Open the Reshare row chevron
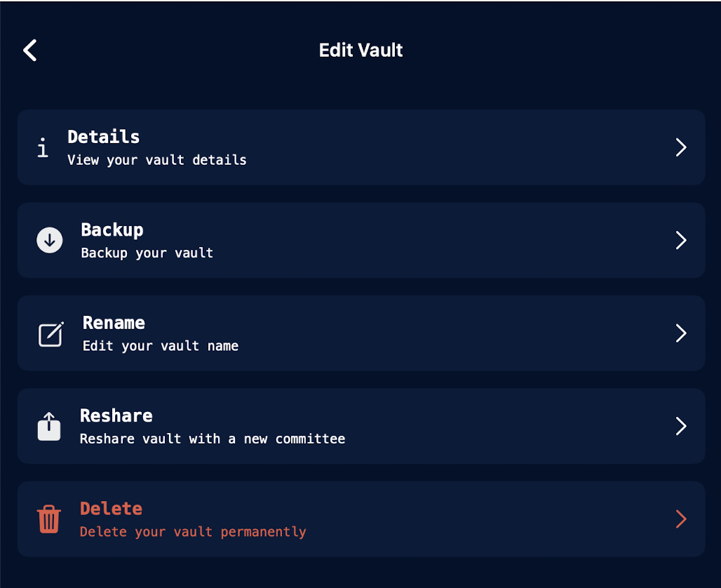 click(680, 426)
